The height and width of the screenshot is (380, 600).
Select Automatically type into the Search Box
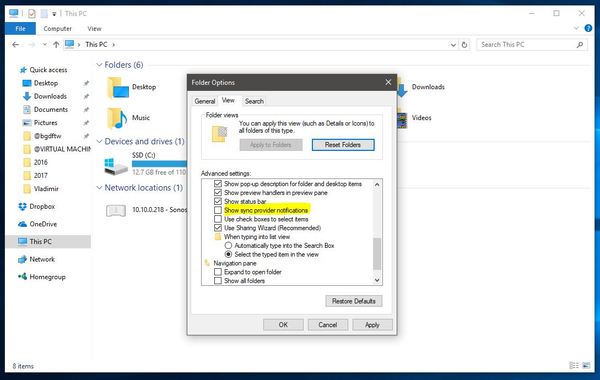click(x=228, y=246)
